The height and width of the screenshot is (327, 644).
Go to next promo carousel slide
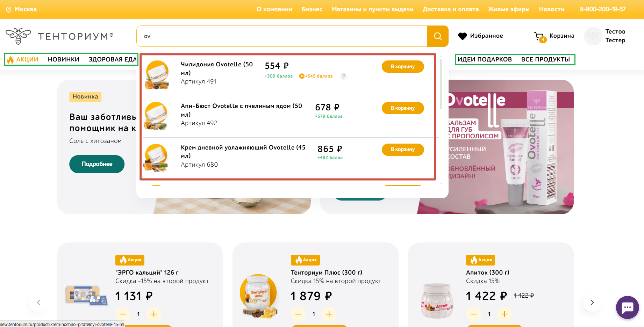pos(592,303)
